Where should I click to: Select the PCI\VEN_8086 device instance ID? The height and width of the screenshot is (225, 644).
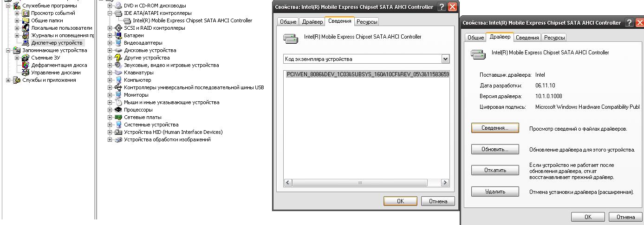coord(368,74)
